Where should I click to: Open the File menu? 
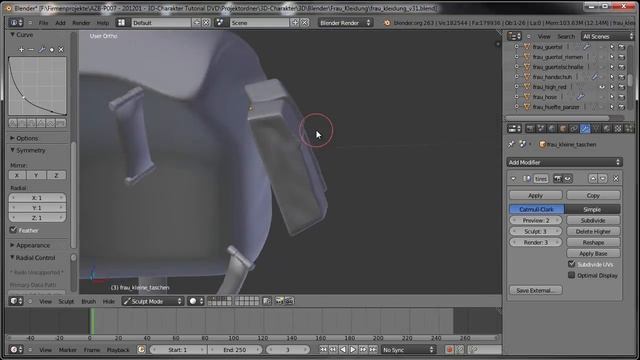(x=43, y=22)
